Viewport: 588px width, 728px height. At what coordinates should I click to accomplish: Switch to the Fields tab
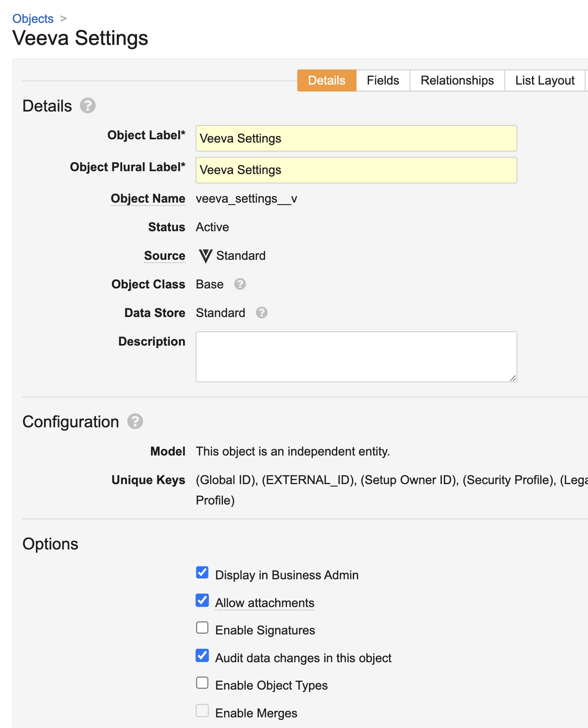point(383,80)
